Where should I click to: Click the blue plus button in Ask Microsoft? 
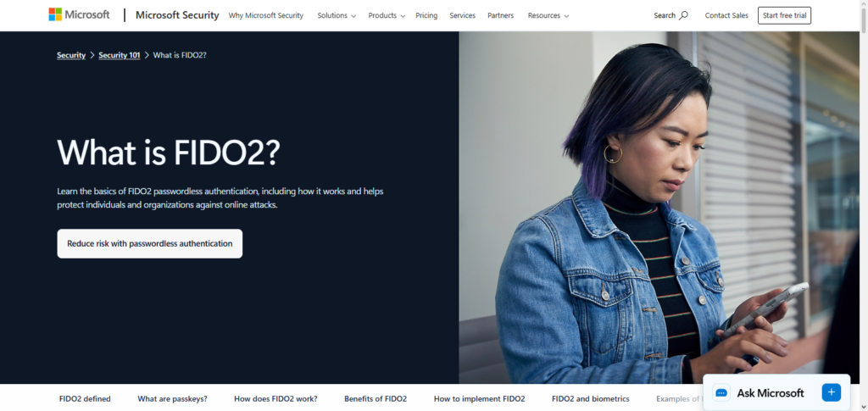(x=831, y=392)
